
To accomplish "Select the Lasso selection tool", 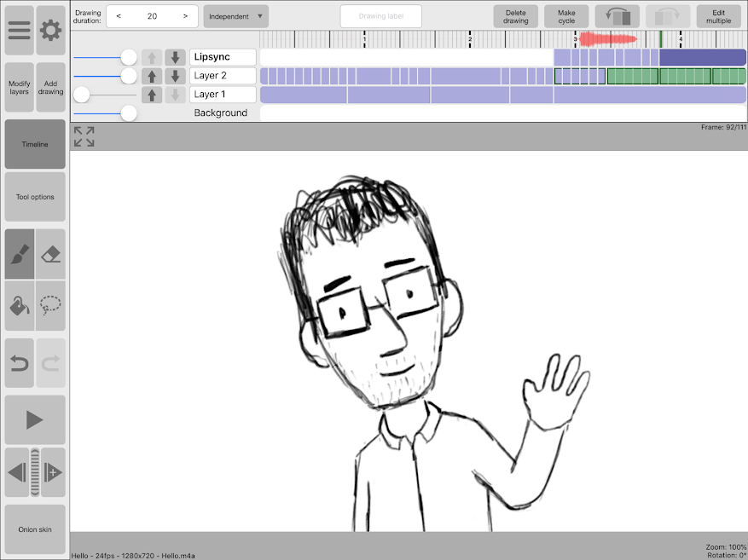I will 50,304.
